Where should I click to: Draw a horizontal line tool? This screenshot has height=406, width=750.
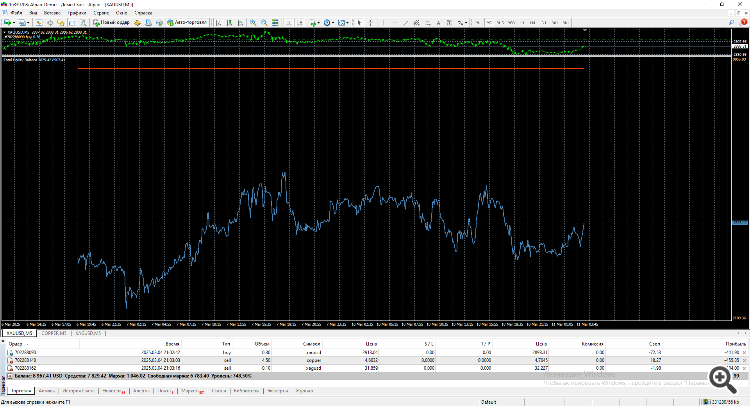coord(395,22)
